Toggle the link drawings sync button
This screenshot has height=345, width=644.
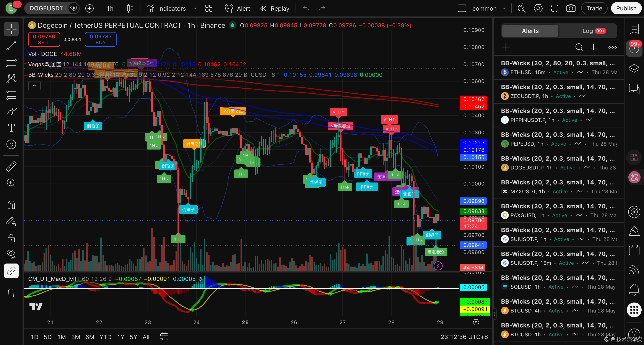click(11, 271)
